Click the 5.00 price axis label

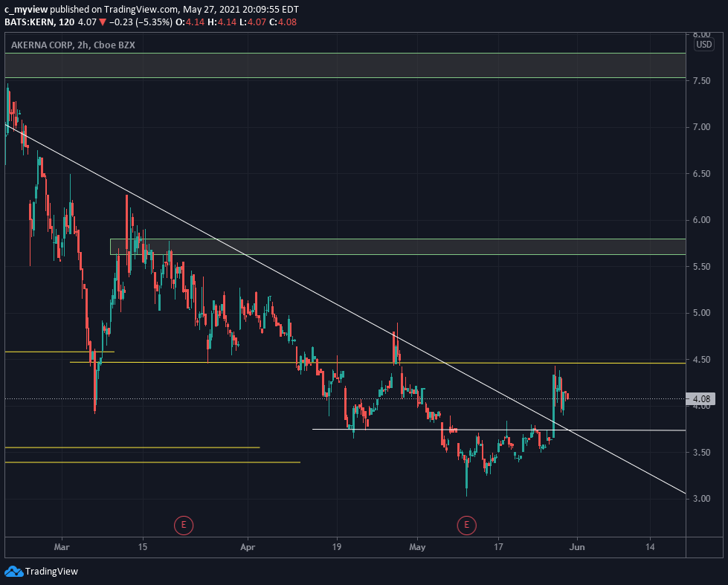[701, 313]
